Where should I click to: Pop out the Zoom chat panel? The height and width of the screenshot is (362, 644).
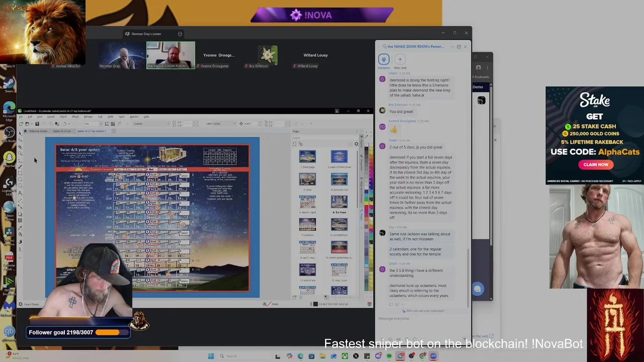[459, 47]
